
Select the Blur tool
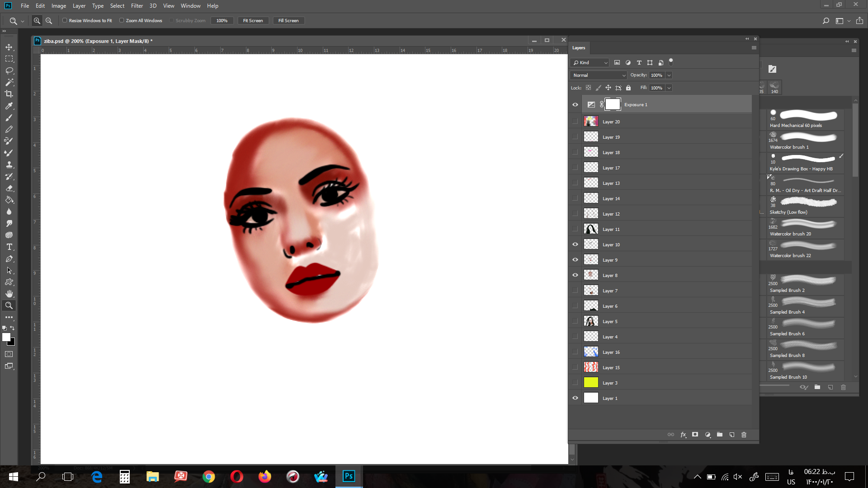(9, 211)
